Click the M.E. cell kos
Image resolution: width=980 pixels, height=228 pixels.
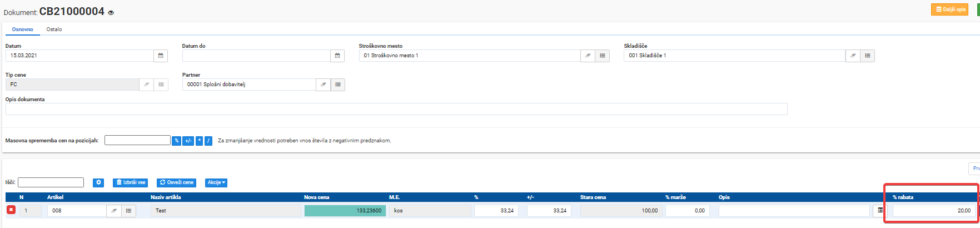click(430, 211)
